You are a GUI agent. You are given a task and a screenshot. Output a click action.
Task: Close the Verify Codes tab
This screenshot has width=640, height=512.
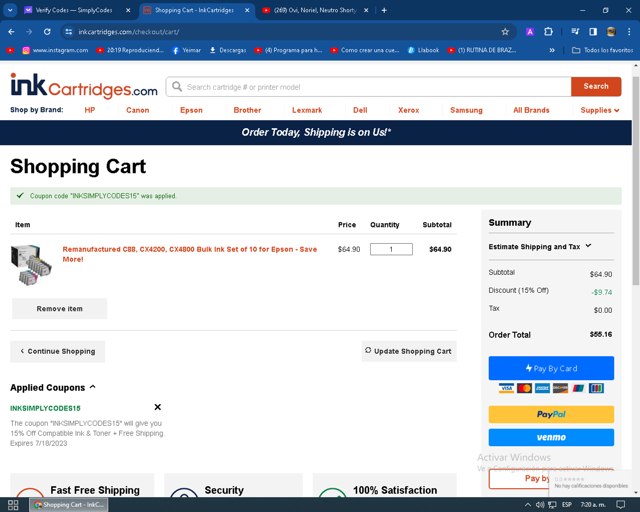tap(128, 10)
